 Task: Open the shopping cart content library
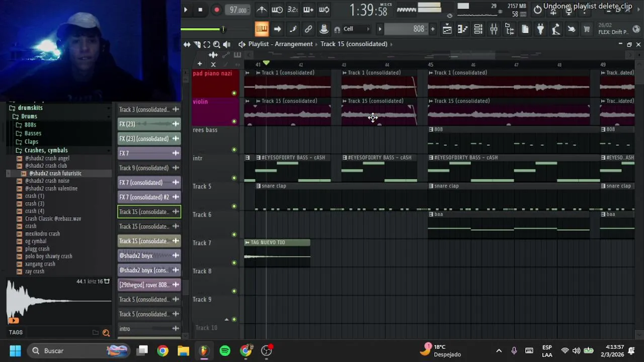click(x=587, y=29)
